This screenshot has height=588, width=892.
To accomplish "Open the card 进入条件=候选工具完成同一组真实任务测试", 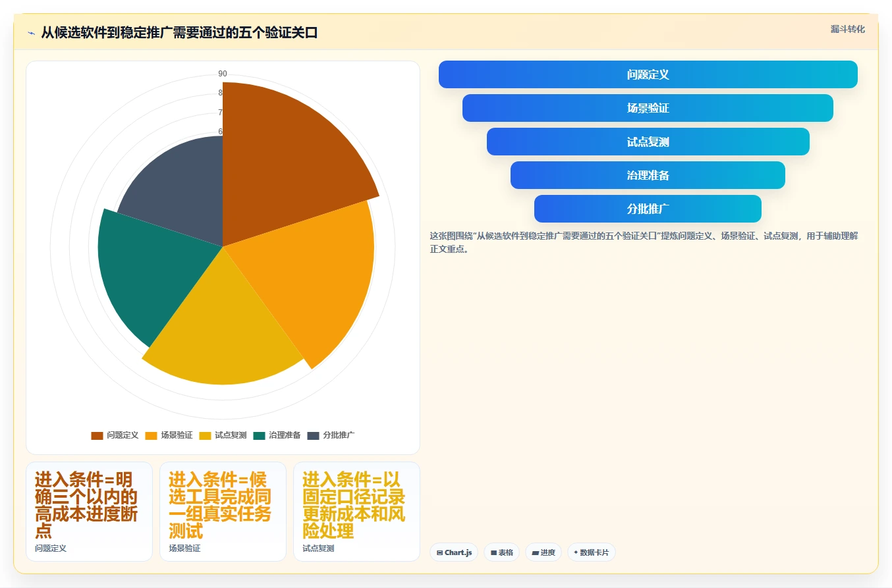I will click(x=223, y=512).
